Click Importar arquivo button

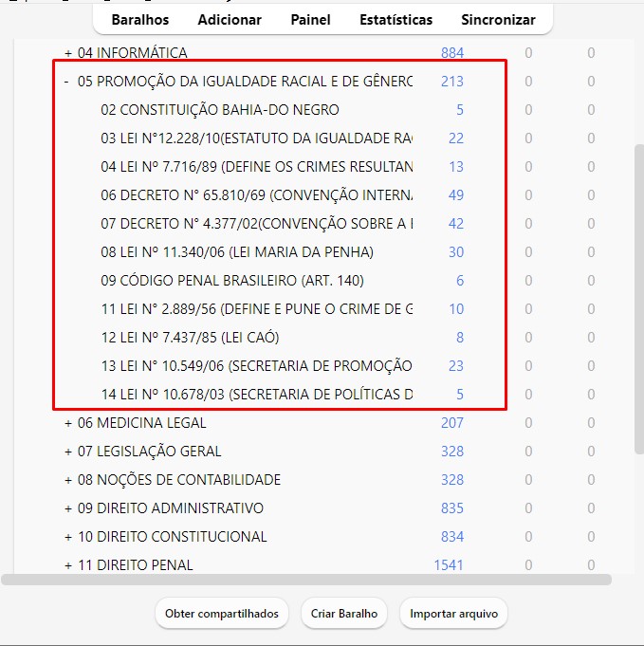click(x=453, y=614)
